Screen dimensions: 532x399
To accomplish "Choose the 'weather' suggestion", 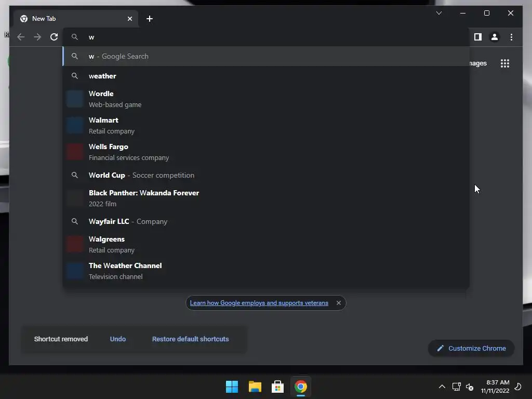I will 267,76.
